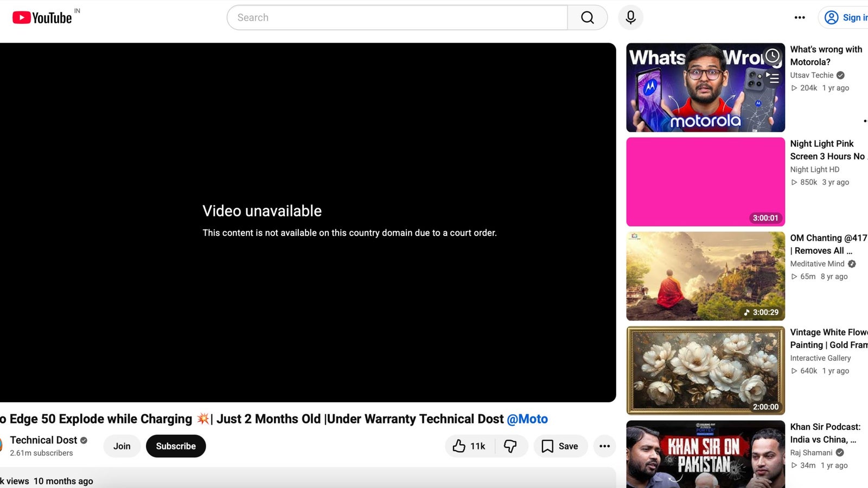Screen dimensions: 868x488
Task: Focus the Search input field
Action: tap(397, 17)
